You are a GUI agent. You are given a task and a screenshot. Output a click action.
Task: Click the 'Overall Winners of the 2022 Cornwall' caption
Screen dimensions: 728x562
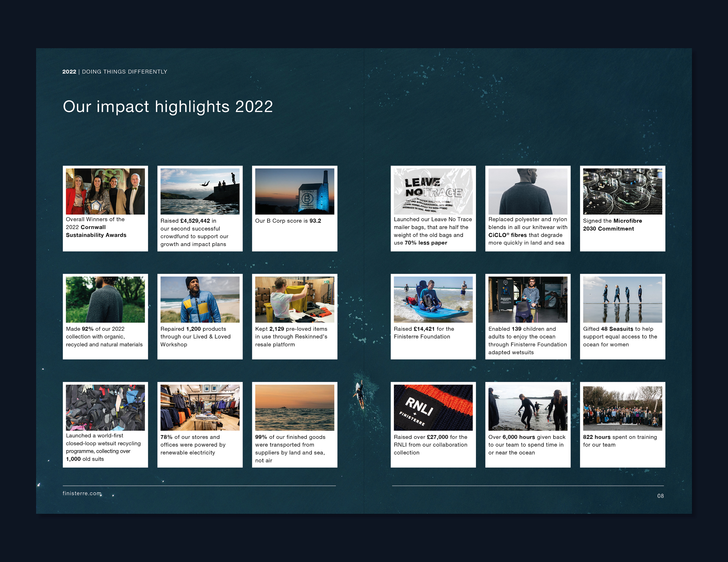[x=96, y=227]
